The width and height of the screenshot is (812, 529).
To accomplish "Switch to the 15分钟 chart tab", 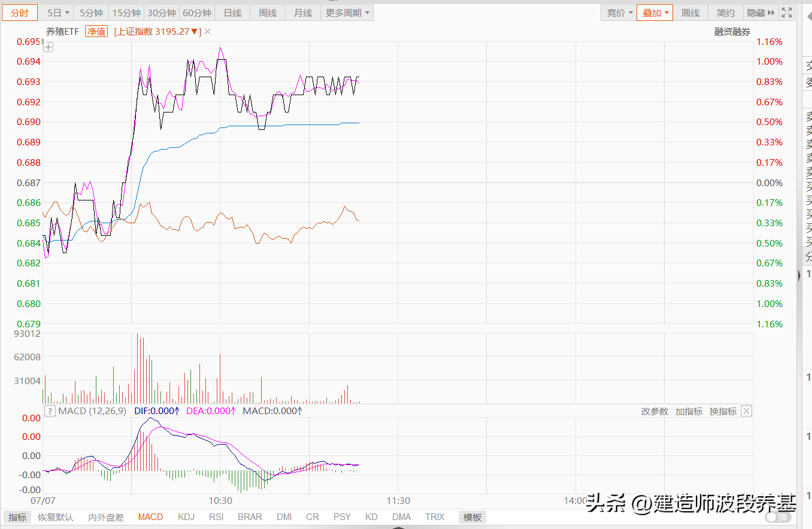I will tap(126, 13).
